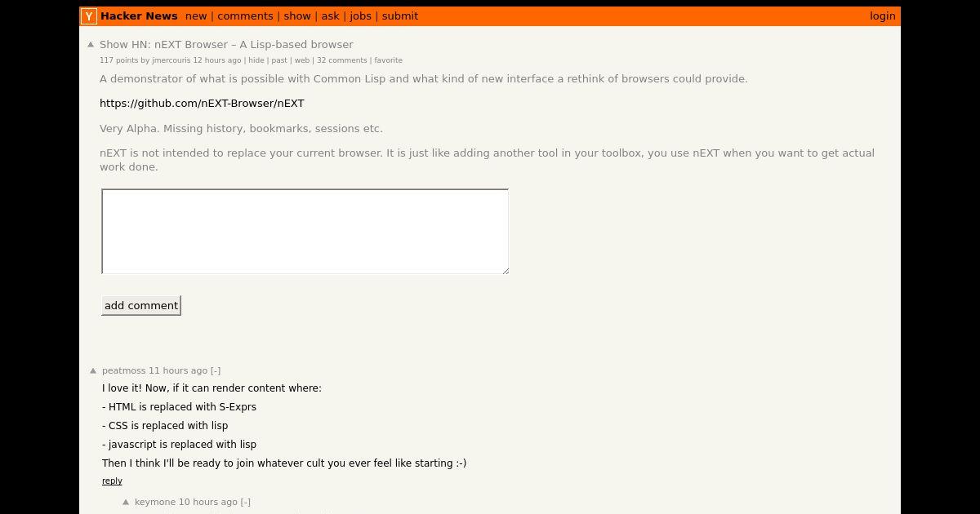Viewport: 980px width, 514px height.
Task: Upvote the nEXT Browser story
Action: (91, 45)
